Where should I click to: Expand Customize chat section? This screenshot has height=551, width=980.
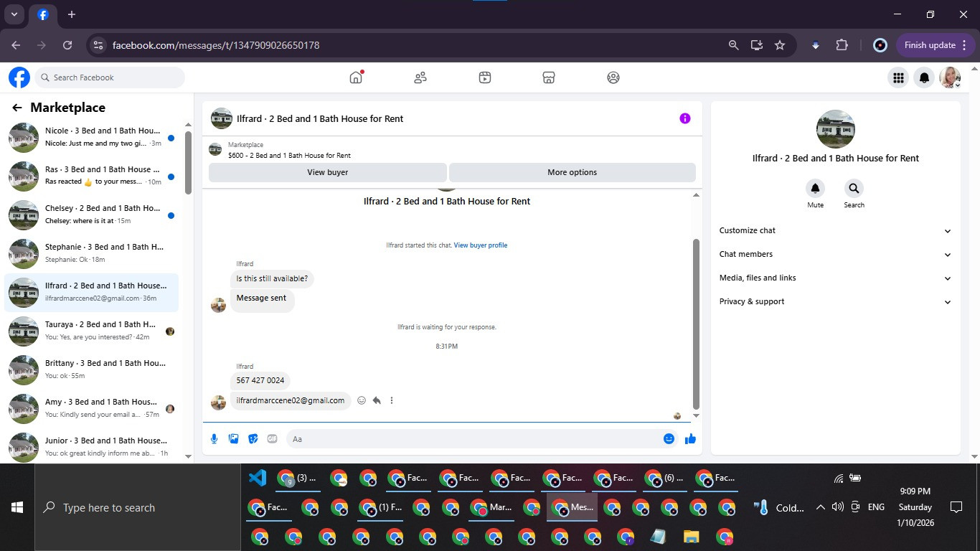point(835,230)
